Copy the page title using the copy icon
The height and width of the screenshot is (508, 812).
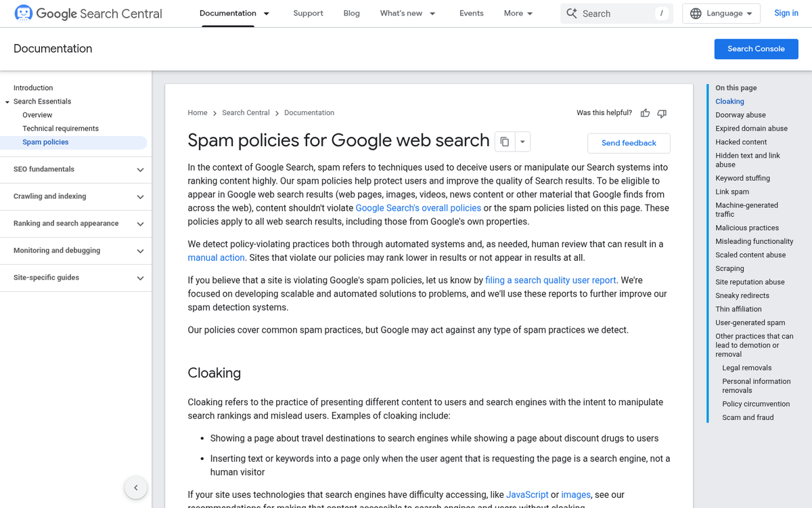503,141
